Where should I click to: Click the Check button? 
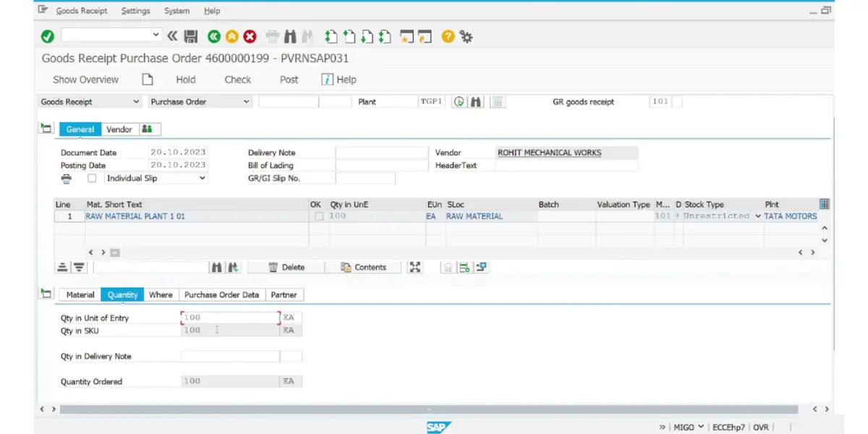point(238,80)
